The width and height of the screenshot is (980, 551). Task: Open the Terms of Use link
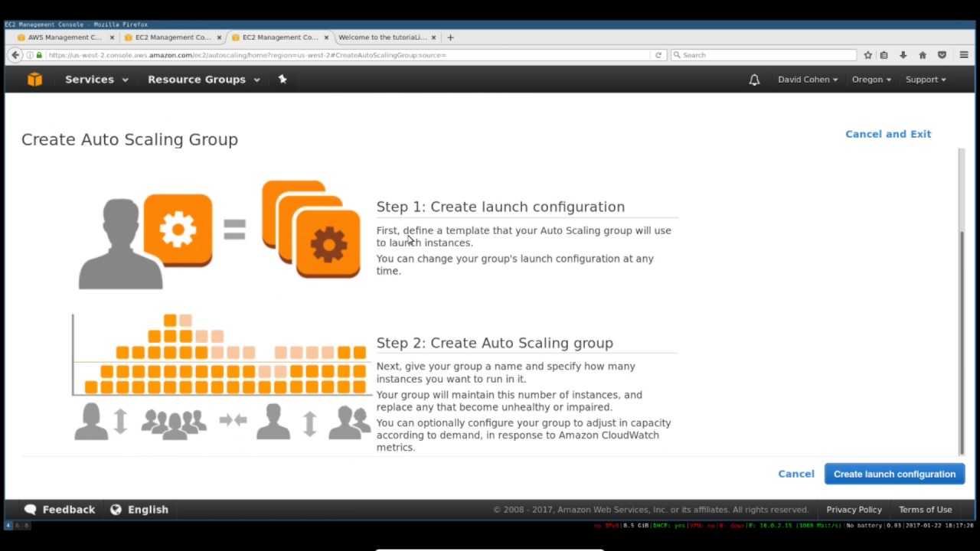click(925, 510)
